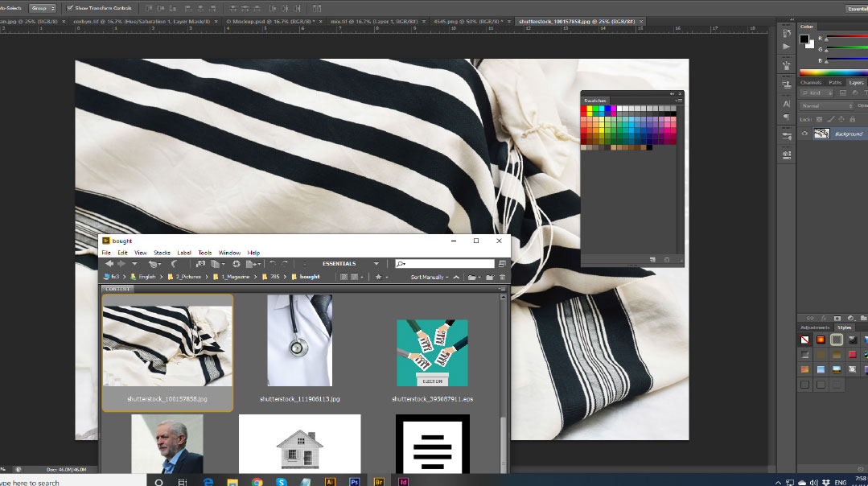
Task: Open filter by rating star dropdown
Action: pyautogui.click(x=381, y=278)
